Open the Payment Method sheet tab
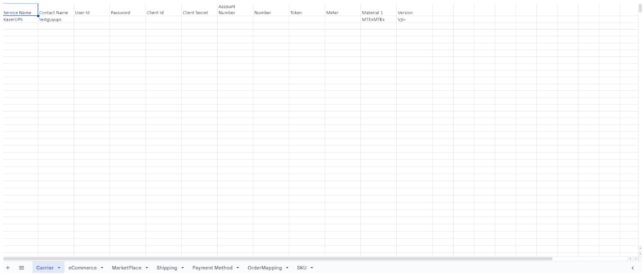Viewport: 644px width, 275px height. [x=212, y=268]
